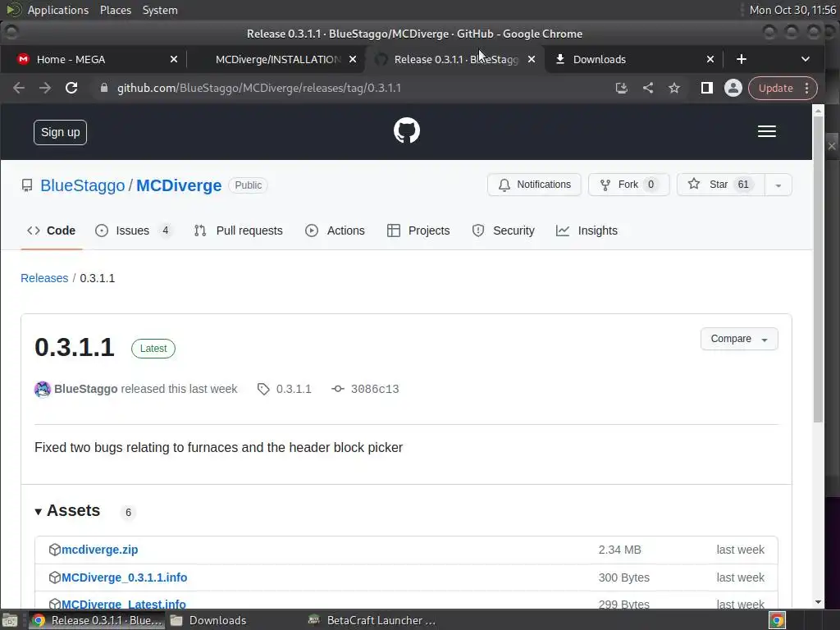This screenshot has height=630, width=840.
Task: Switch to the Downloads browser tab
Action: 634,59
